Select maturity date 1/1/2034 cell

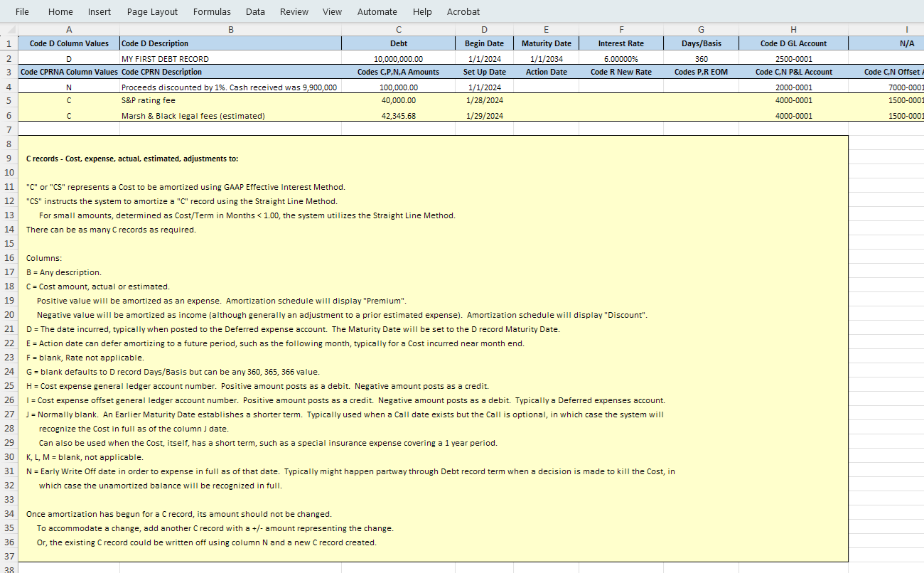point(546,59)
